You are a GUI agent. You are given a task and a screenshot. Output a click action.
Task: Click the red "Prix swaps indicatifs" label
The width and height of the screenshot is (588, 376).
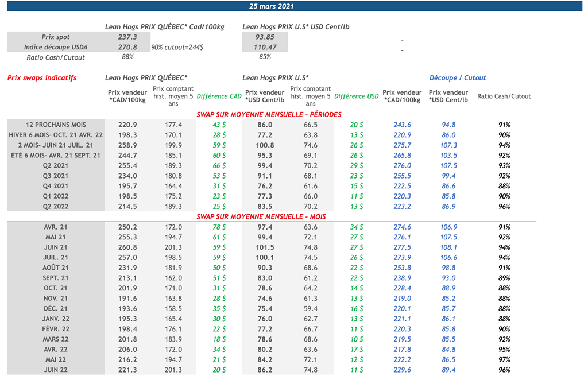coord(42,78)
